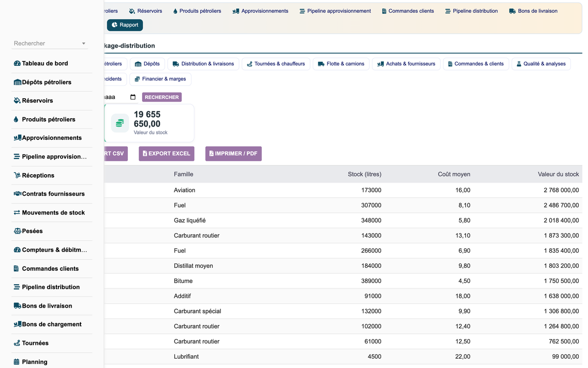Image resolution: width=588 pixels, height=368 pixels.
Task: Click PDF file icon on Imprimer button
Action: [211, 154]
